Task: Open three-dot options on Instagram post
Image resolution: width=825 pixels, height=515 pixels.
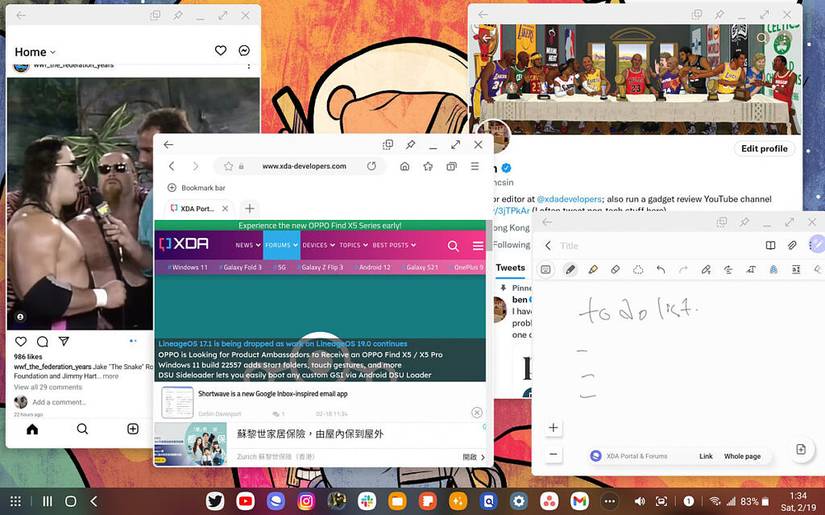Action: (x=249, y=66)
